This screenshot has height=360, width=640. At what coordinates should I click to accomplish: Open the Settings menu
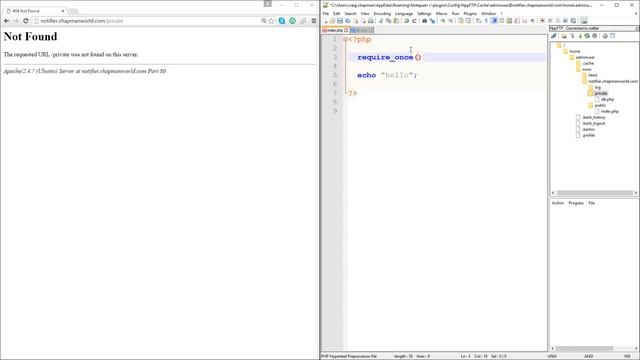[424, 13]
